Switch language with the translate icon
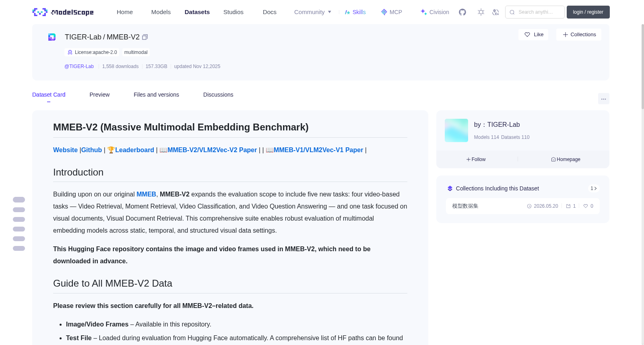644x345 pixels. (495, 12)
